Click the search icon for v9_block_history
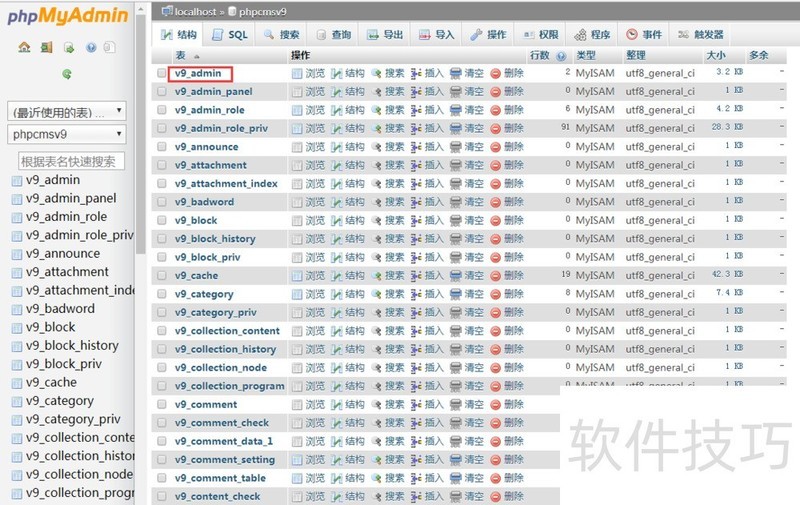 click(377, 239)
